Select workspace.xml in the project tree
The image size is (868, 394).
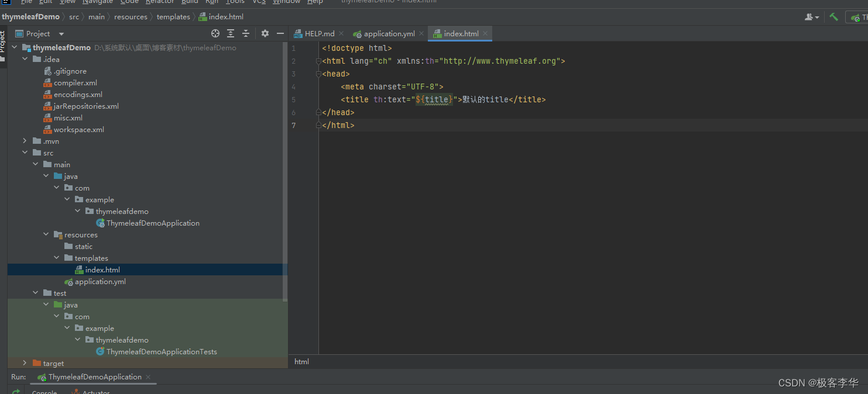tap(78, 129)
